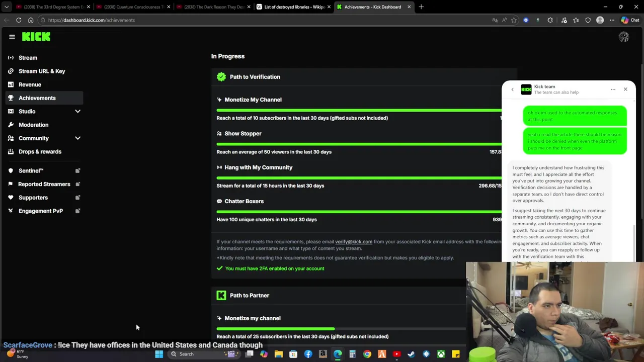Go to Stream in the sidebar
This screenshot has width=644, height=362.
(45, 58)
